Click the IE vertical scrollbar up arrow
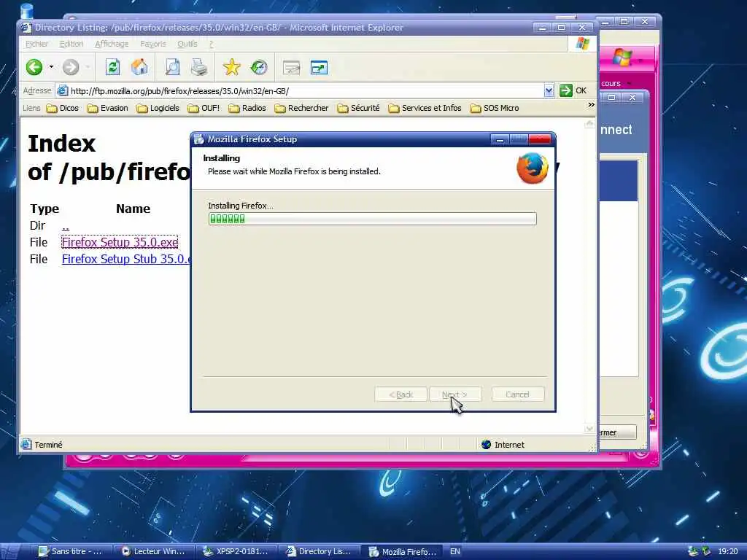The image size is (747, 560). [589, 124]
